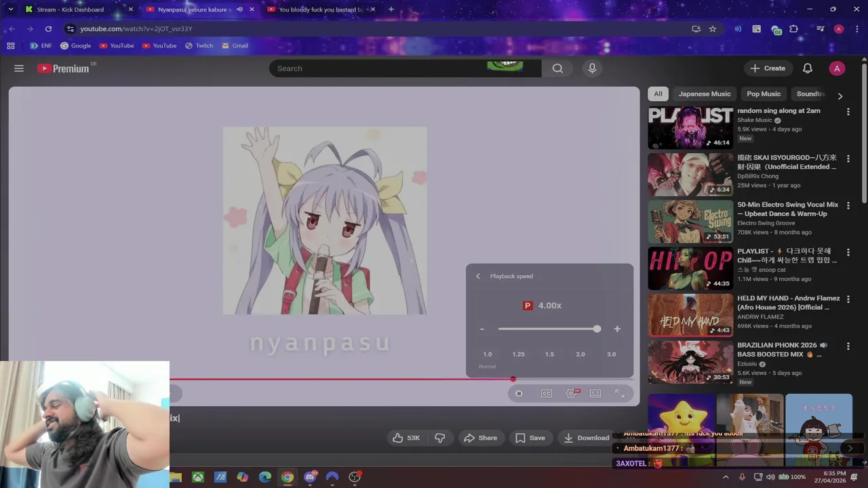Viewport: 868px width, 488px height.
Task: Decrease playback speed with minus button
Action: 481,329
